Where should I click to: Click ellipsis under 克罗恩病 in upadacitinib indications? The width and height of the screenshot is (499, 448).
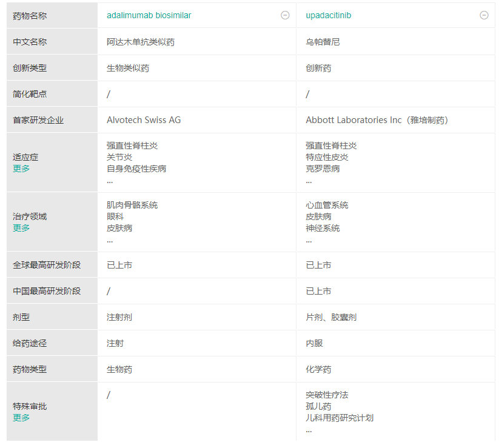click(x=309, y=181)
